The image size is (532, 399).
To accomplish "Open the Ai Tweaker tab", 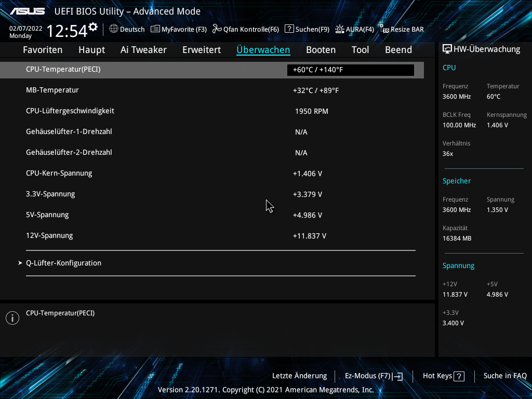I will 143,50.
